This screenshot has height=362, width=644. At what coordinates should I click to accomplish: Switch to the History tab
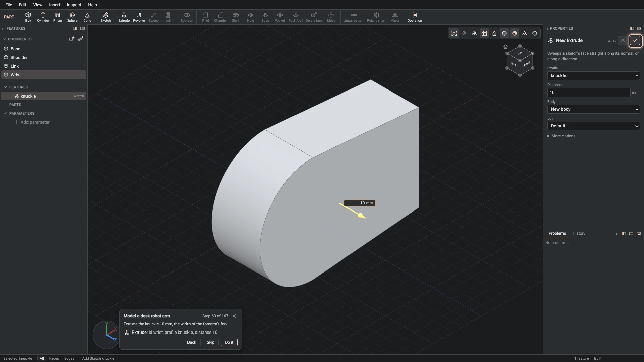click(x=579, y=233)
